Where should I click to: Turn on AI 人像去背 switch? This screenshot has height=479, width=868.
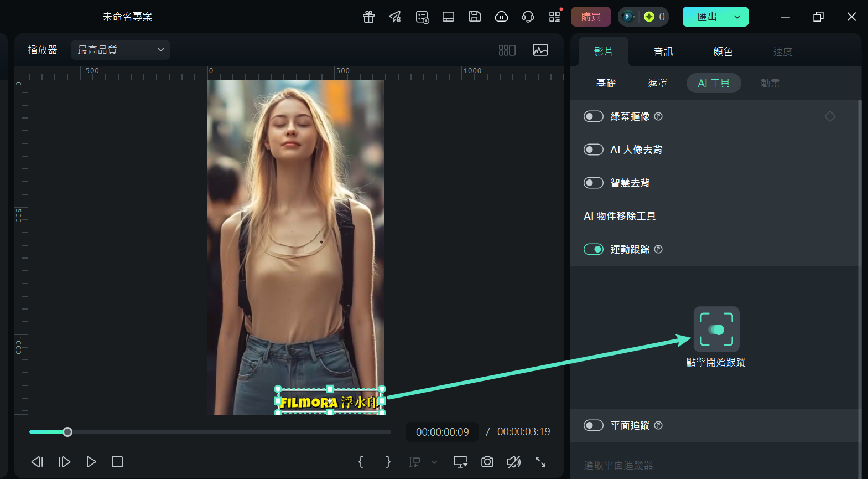594,150
